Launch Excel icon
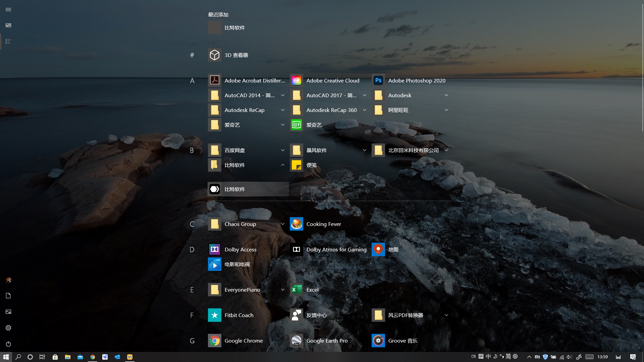This screenshot has width=644, height=362. tap(297, 290)
